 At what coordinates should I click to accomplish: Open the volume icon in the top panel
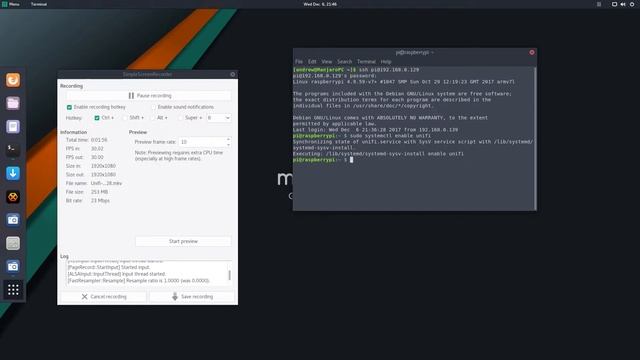pos(623,4)
